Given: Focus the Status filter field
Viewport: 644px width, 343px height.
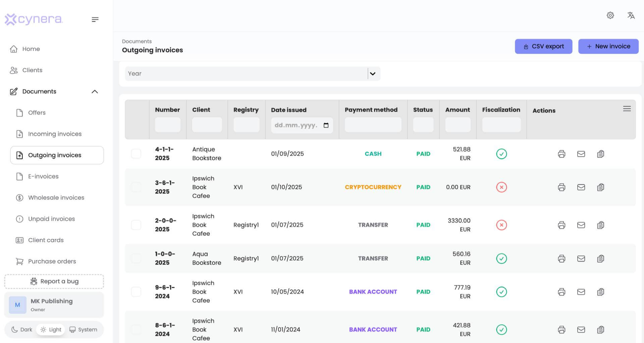Looking at the screenshot, I should point(423,125).
